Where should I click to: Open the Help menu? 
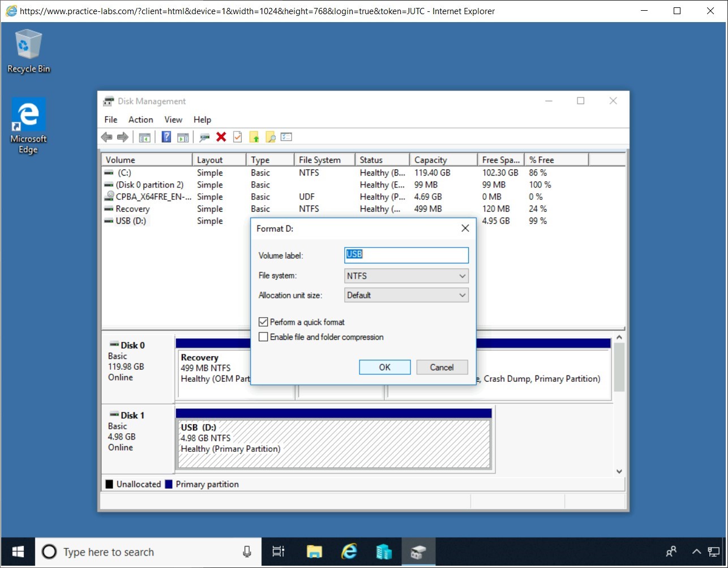pyautogui.click(x=202, y=119)
